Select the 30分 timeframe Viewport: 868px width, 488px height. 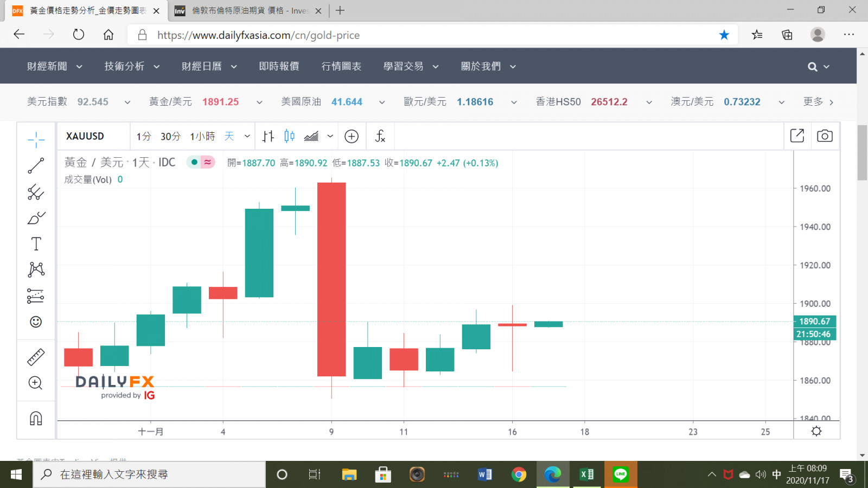coord(170,136)
